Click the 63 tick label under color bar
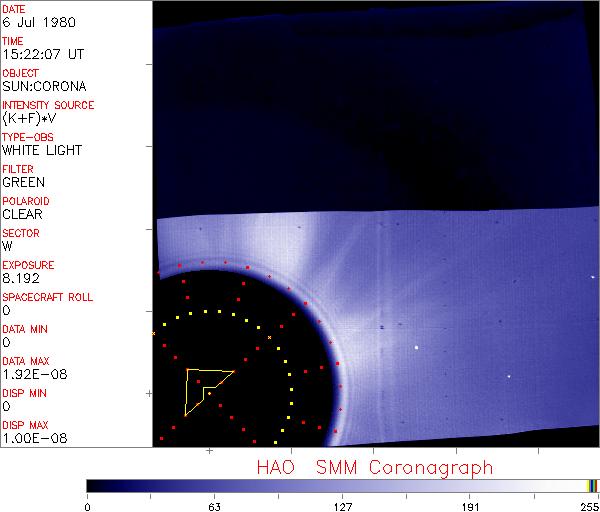The width and height of the screenshot is (600, 512). pyautogui.click(x=215, y=507)
